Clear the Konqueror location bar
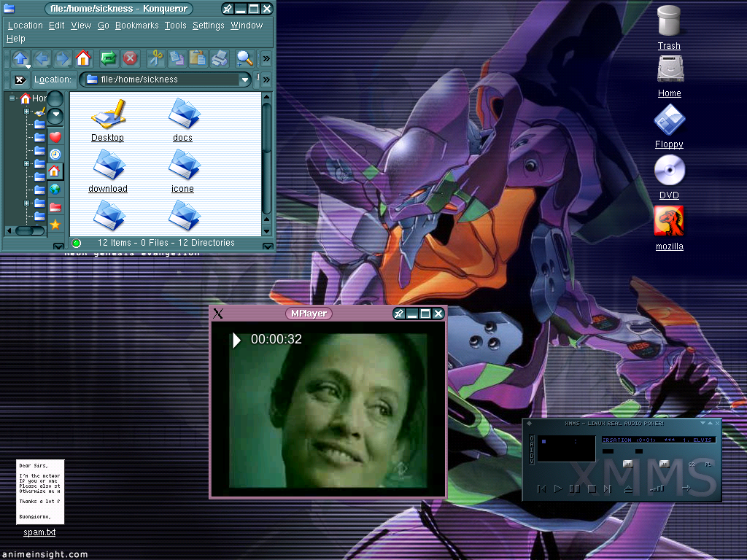This screenshot has height=560, width=747. pyautogui.click(x=20, y=79)
